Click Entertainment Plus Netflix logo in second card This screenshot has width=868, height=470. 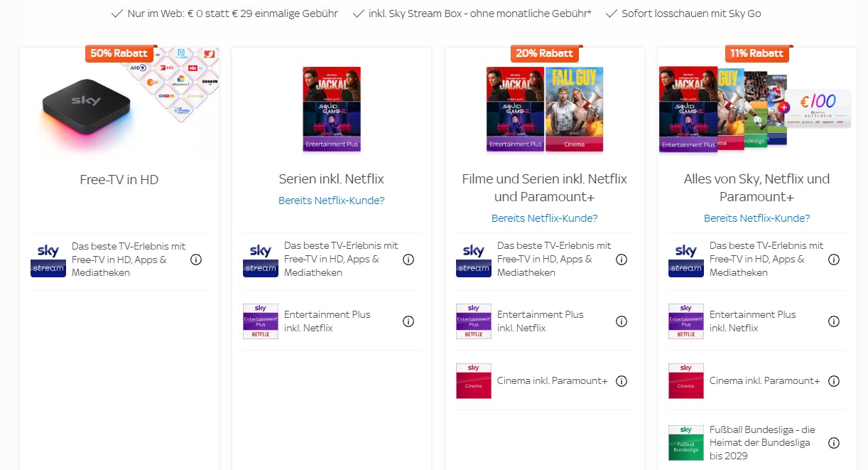point(261,321)
